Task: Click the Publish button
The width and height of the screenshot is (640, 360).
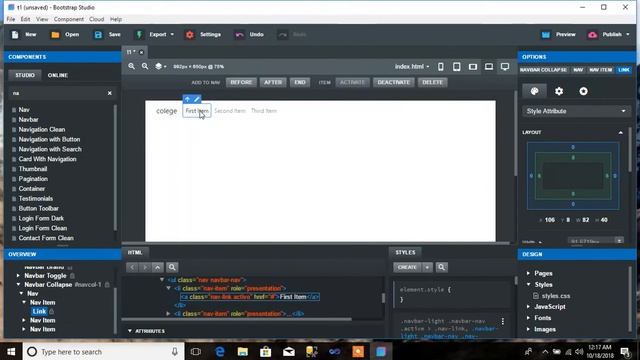Action: 608,35
